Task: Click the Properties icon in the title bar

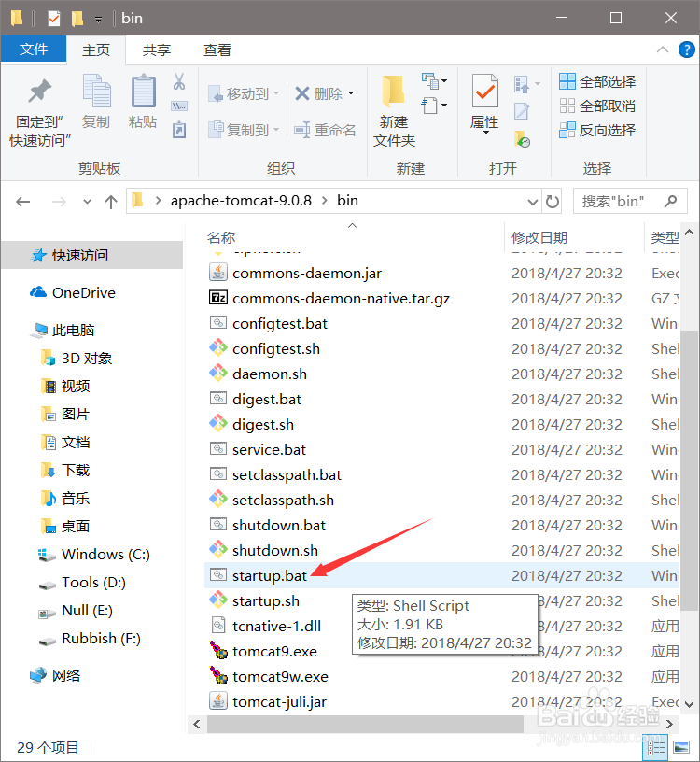Action: [54, 19]
